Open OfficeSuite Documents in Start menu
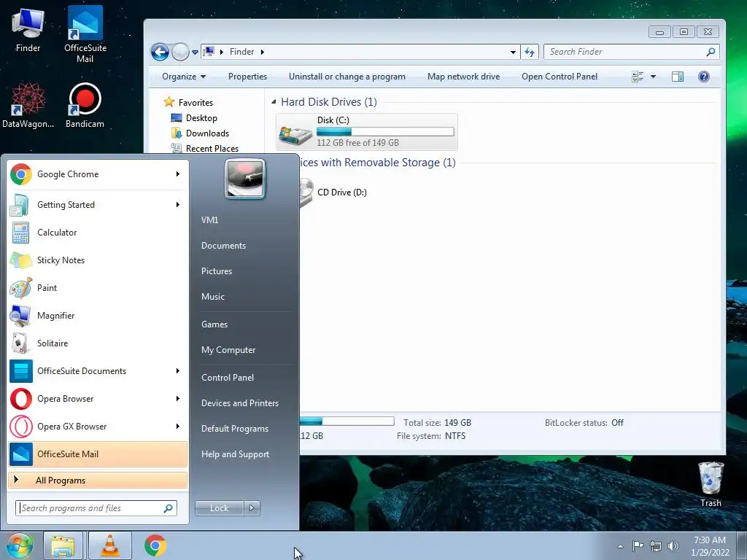 point(98,371)
